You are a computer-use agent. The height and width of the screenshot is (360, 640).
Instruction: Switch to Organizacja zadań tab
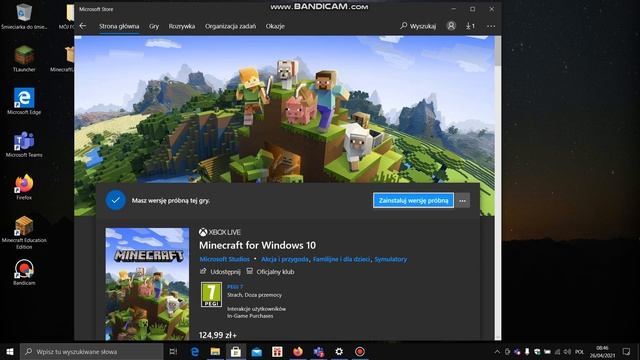[230, 26]
